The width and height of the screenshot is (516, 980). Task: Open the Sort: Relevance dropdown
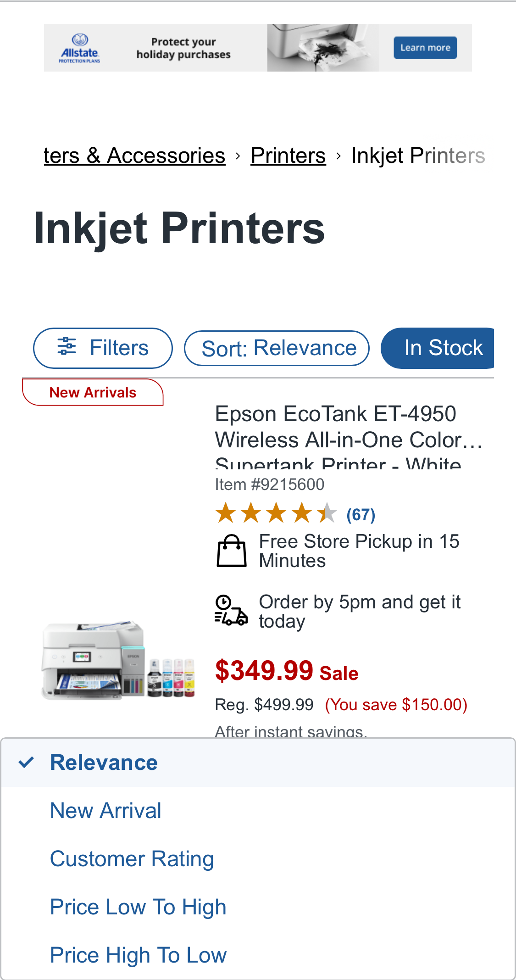click(x=277, y=348)
